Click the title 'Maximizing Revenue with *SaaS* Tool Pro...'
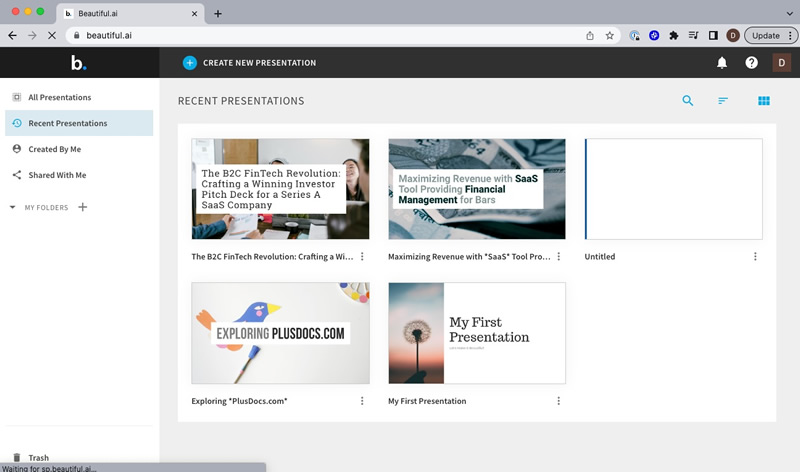Viewport: 800px width, 472px height. coord(469,257)
